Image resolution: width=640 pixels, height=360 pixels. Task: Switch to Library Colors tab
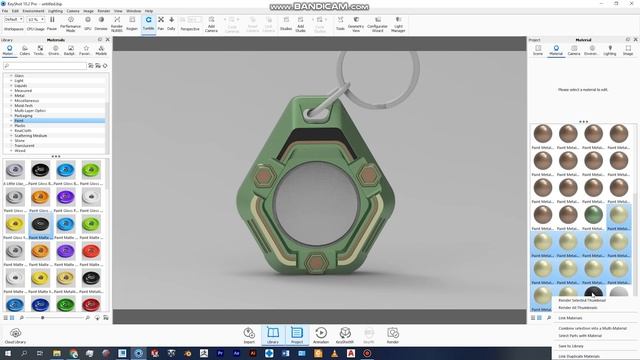pos(25,51)
